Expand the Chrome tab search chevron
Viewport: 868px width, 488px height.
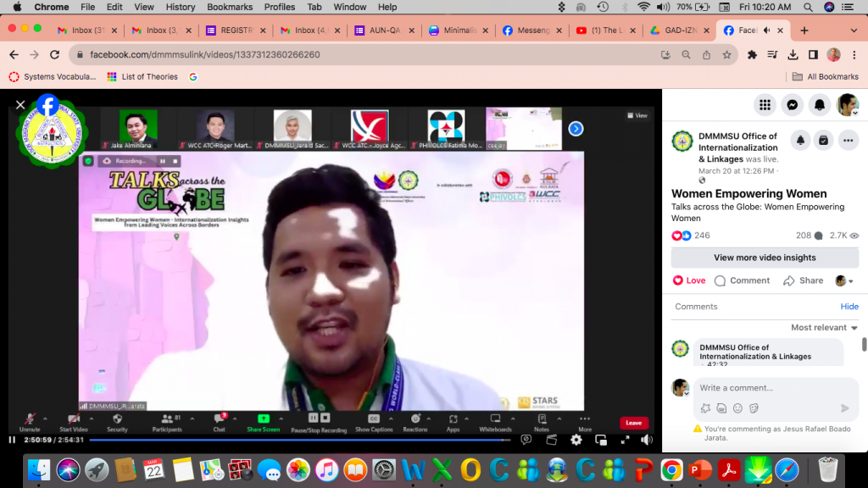tap(854, 30)
